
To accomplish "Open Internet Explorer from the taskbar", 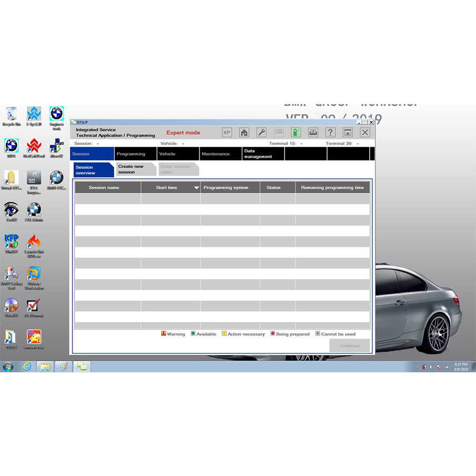I will point(26,366).
